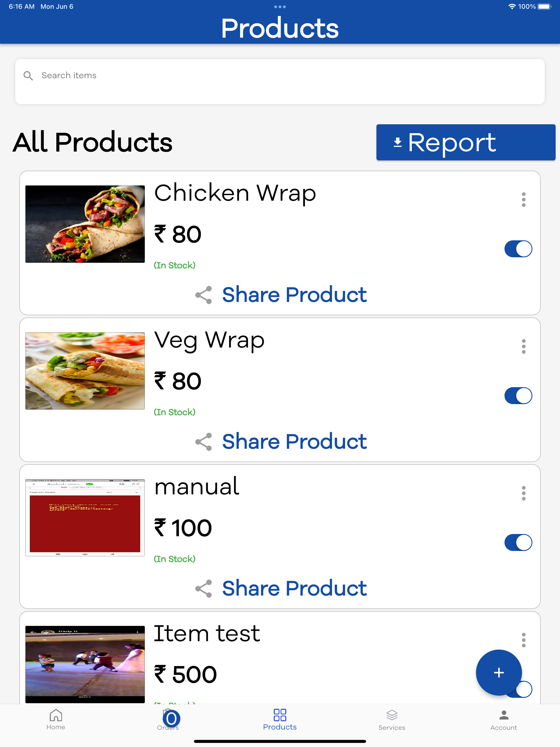The height and width of the screenshot is (747, 560).
Task: Tap the share icon under manual product
Action: pos(204,589)
